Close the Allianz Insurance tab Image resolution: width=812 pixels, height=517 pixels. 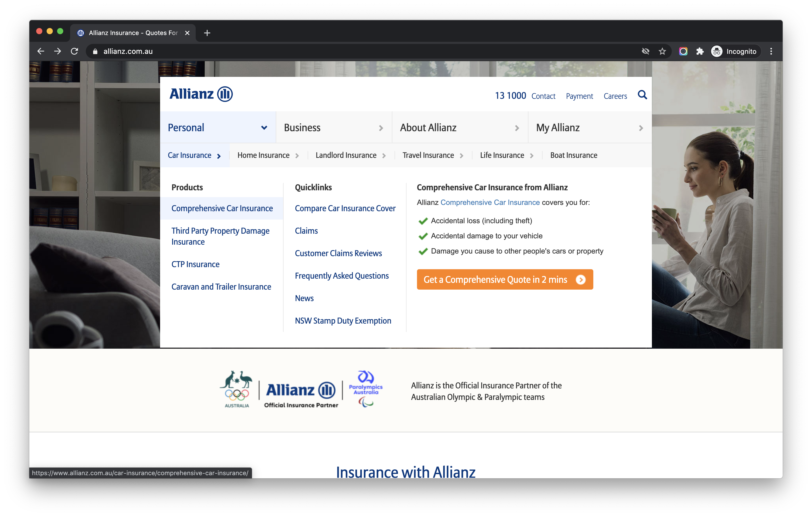pyautogui.click(x=187, y=33)
